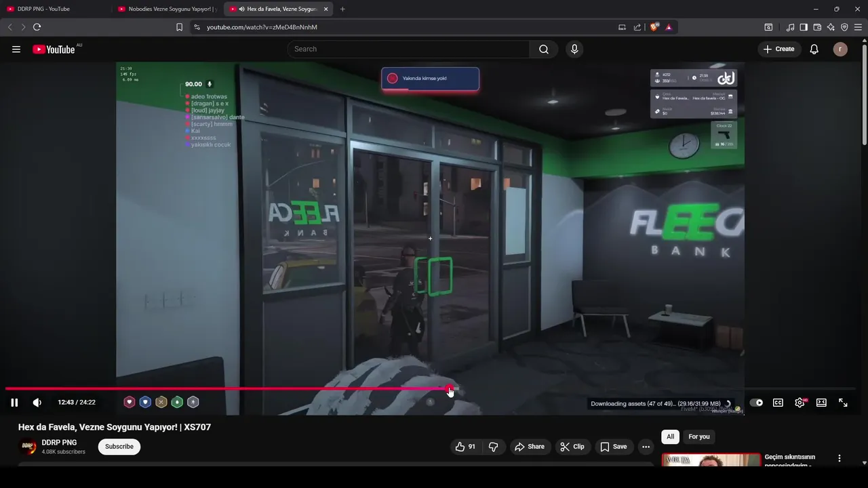Open a new browser tab
The width and height of the screenshot is (868, 488).
pos(342,9)
